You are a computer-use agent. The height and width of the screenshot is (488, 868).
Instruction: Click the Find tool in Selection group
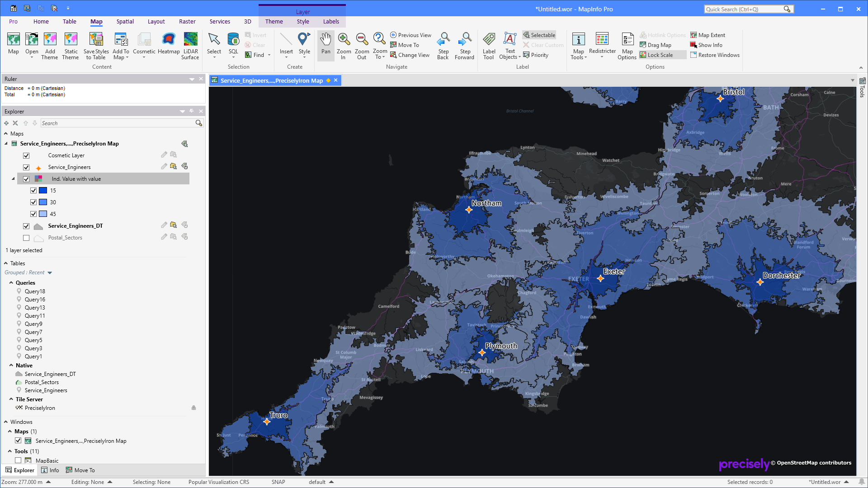[x=255, y=55]
